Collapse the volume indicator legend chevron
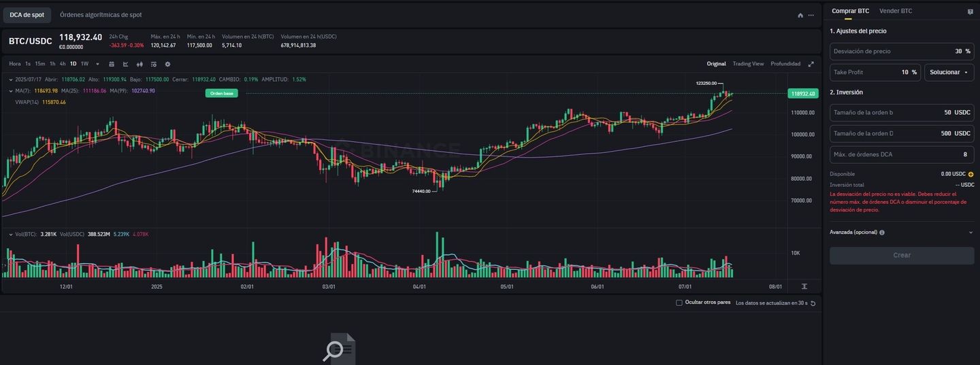Image resolution: width=980 pixels, height=365 pixels. (x=10, y=234)
